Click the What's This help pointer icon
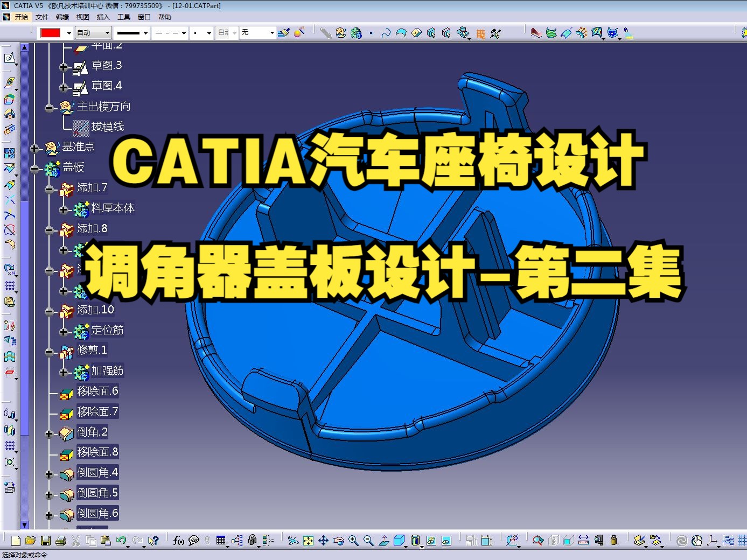747x560 pixels. pos(153,541)
